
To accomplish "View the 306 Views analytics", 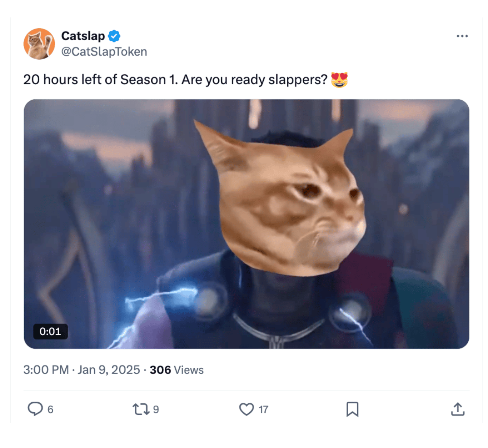I will click(x=176, y=370).
